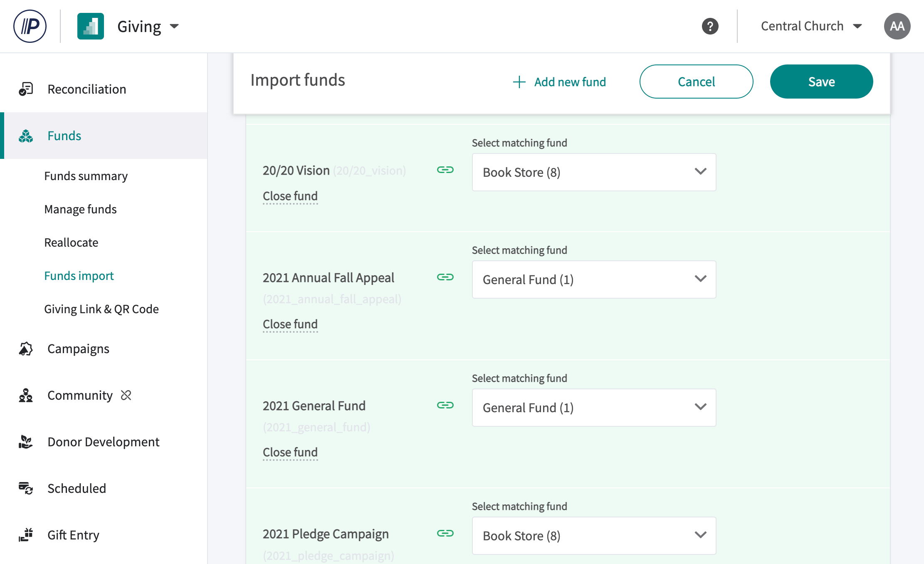
Task: Click the Donor Development plant icon
Action: point(26,442)
